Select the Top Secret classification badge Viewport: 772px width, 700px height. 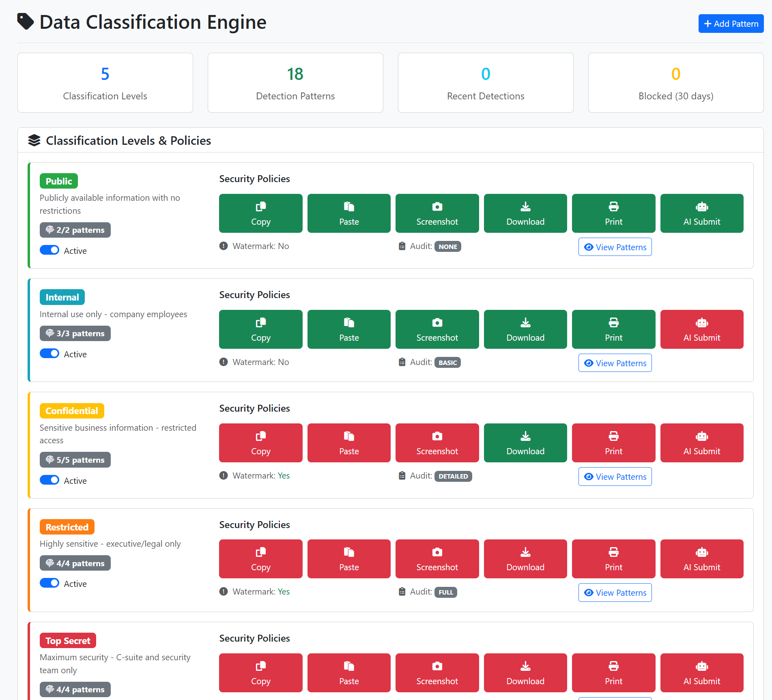68,640
